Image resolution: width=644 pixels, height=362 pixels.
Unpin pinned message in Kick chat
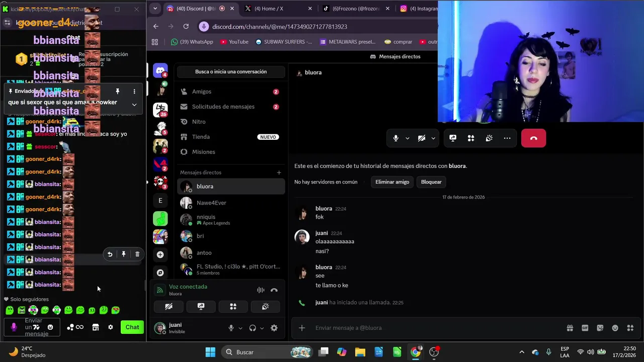pos(117,91)
